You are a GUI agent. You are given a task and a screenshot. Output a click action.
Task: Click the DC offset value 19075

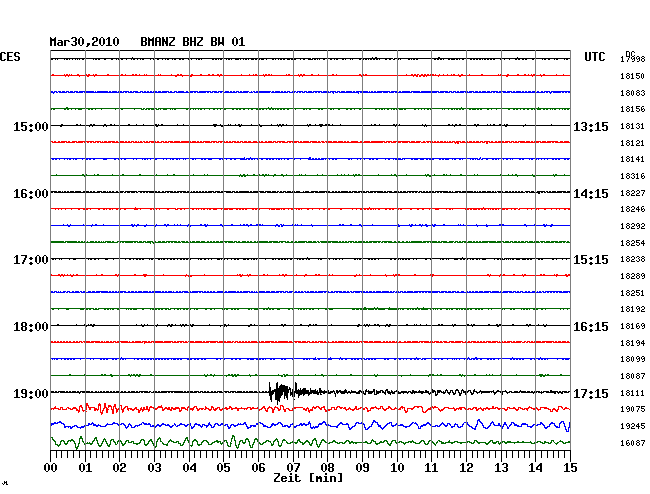coord(633,409)
